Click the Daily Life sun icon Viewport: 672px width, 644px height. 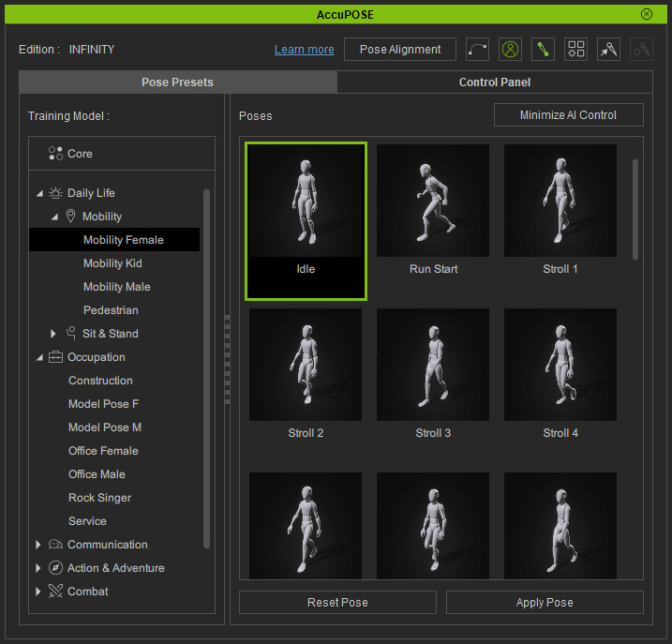pos(55,193)
